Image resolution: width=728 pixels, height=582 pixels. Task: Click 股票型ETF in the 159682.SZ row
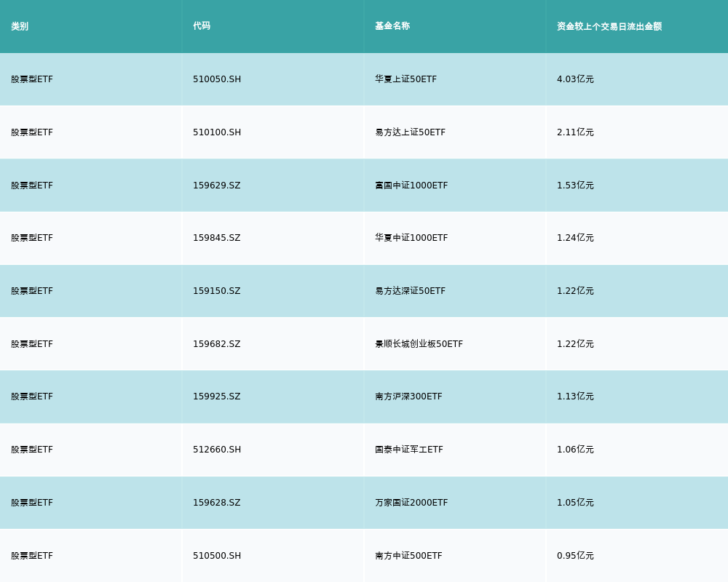[32, 344]
